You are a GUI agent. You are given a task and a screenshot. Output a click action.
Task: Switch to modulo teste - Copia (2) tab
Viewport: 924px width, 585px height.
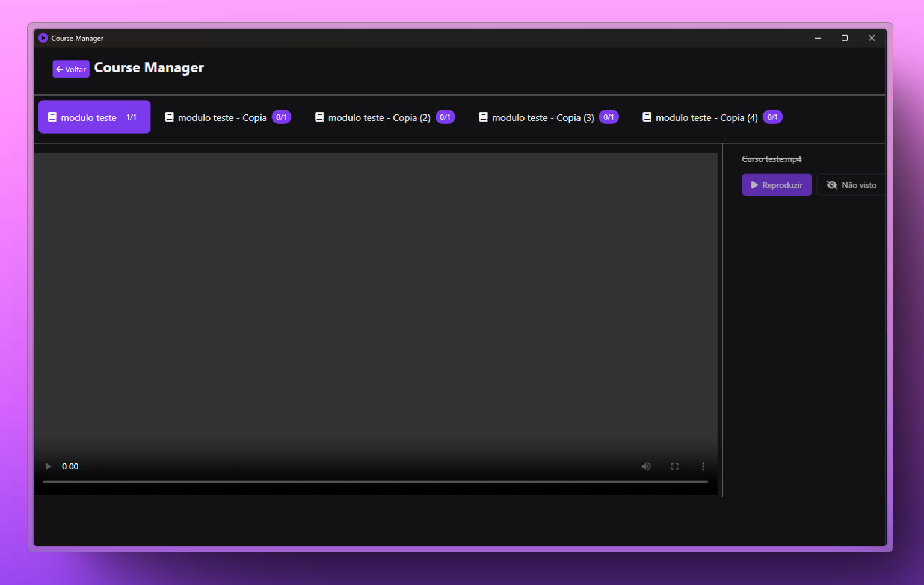(x=384, y=117)
